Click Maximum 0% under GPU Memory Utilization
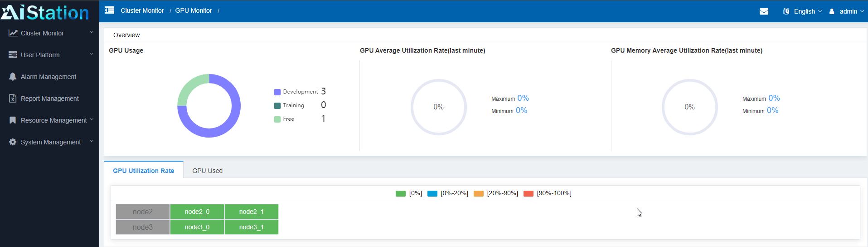The image size is (868, 247). point(761,98)
